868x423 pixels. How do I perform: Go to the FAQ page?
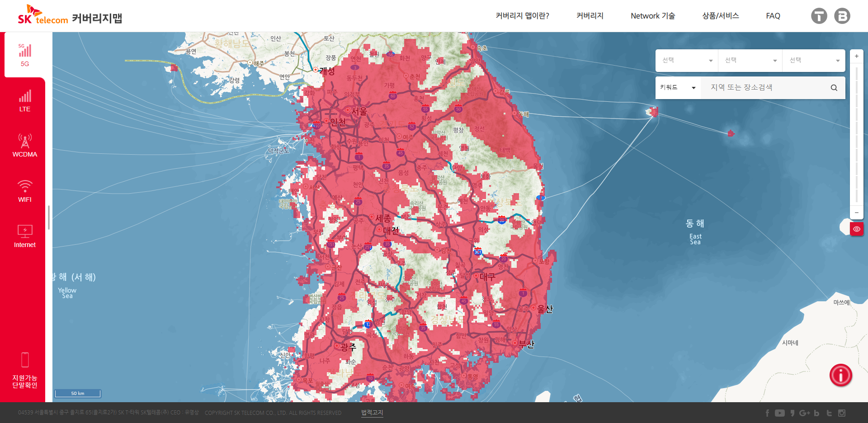click(x=773, y=16)
